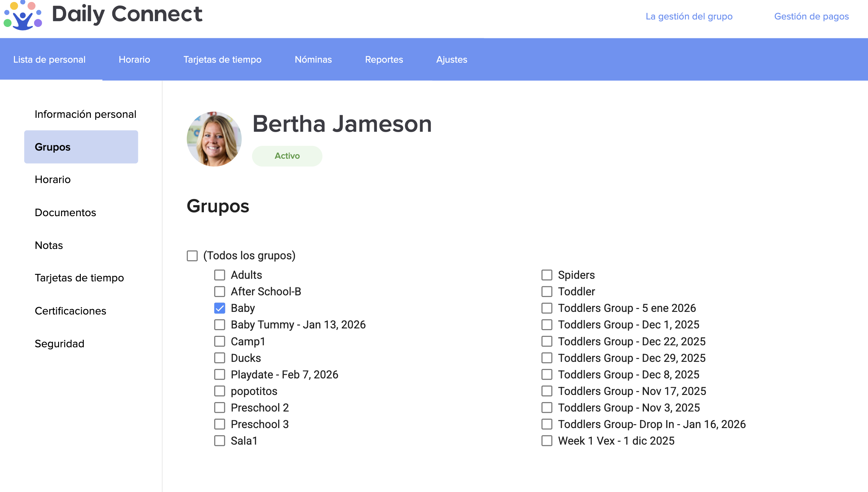Select Certificaciones in the sidebar

click(x=70, y=311)
